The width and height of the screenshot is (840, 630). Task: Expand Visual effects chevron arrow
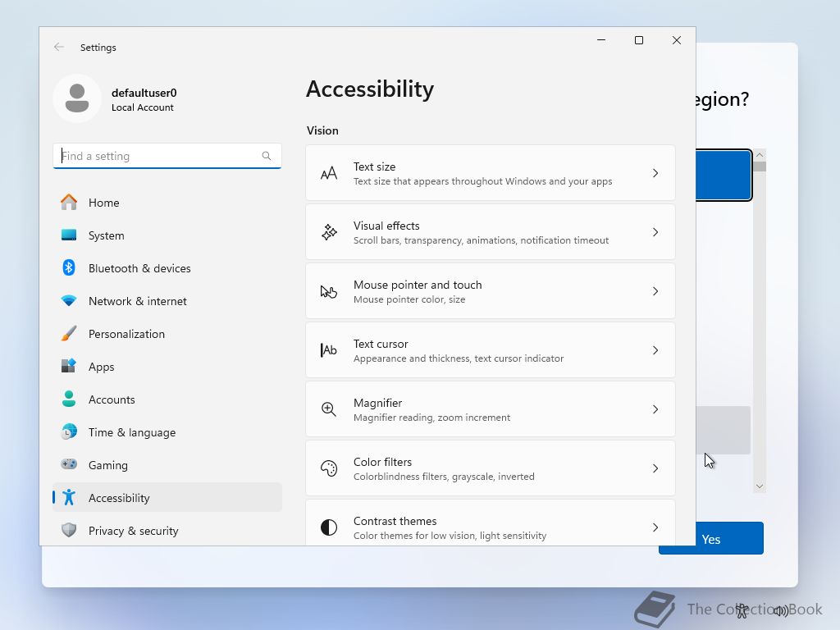pyautogui.click(x=655, y=232)
